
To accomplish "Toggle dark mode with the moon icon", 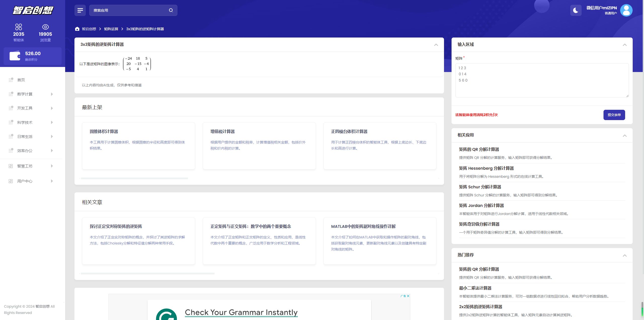I will tap(576, 10).
